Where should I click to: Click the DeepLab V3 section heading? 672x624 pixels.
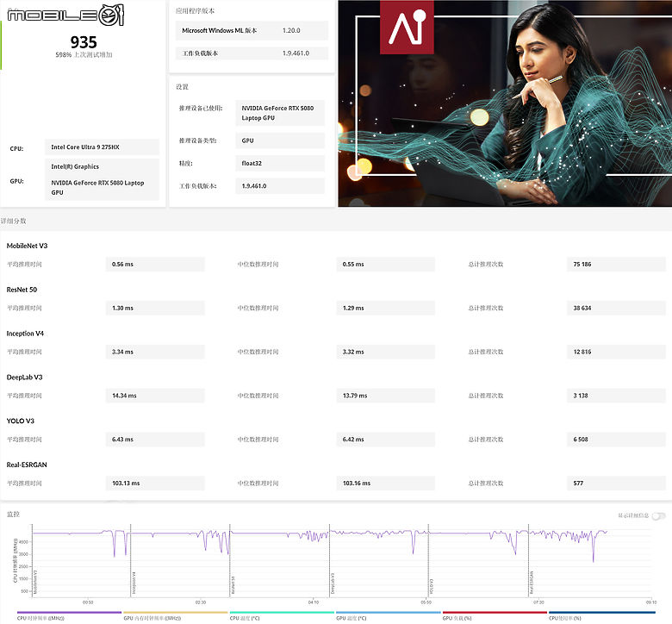pyautogui.click(x=24, y=377)
